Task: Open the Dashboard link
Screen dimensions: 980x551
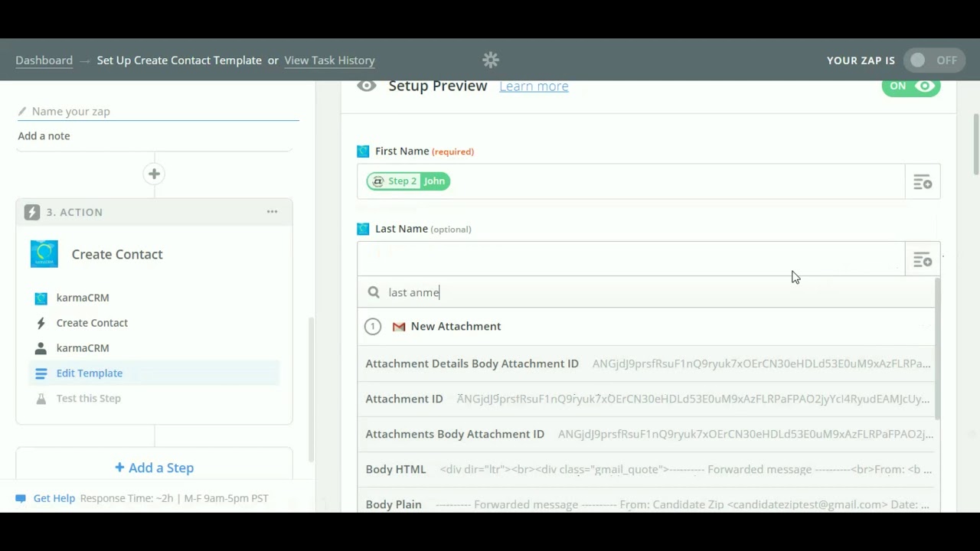Action: 44,60
